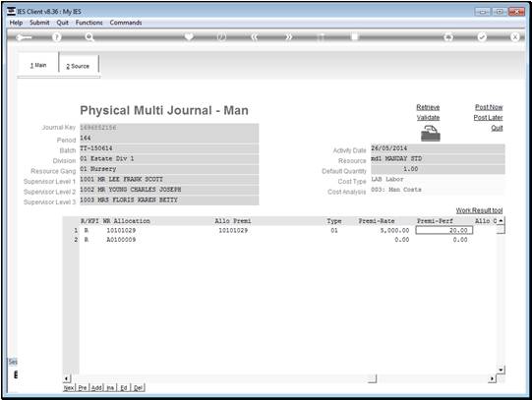Click the round X icon in toolbar
Image resolution: width=532 pixels, height=400 pixels.
coord(514,37)
